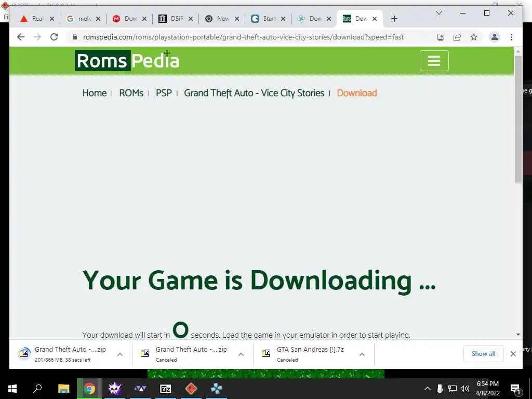Viewport: 532px width, 399px height.
Task: Reload the RomsPedia page
Action: [54, 37]
